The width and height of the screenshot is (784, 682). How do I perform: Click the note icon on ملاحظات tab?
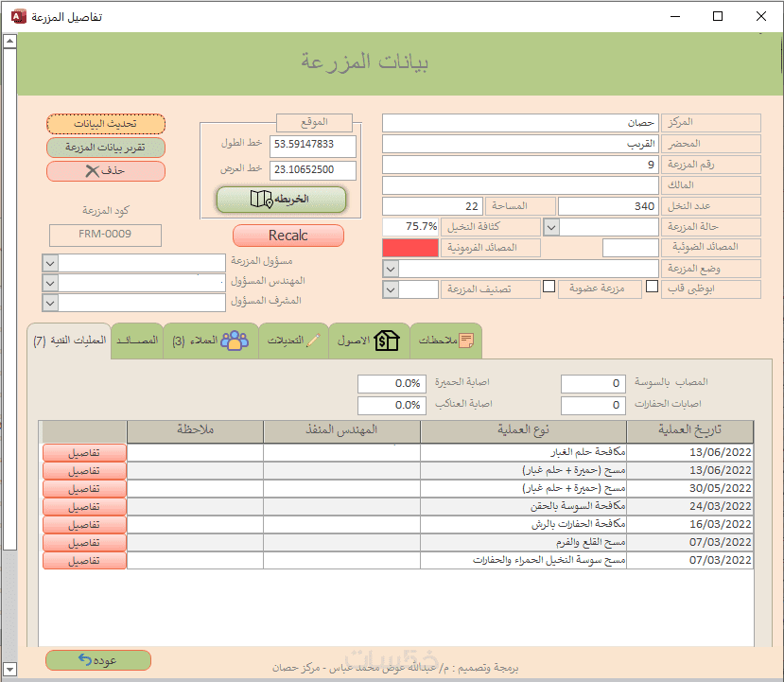466,341
